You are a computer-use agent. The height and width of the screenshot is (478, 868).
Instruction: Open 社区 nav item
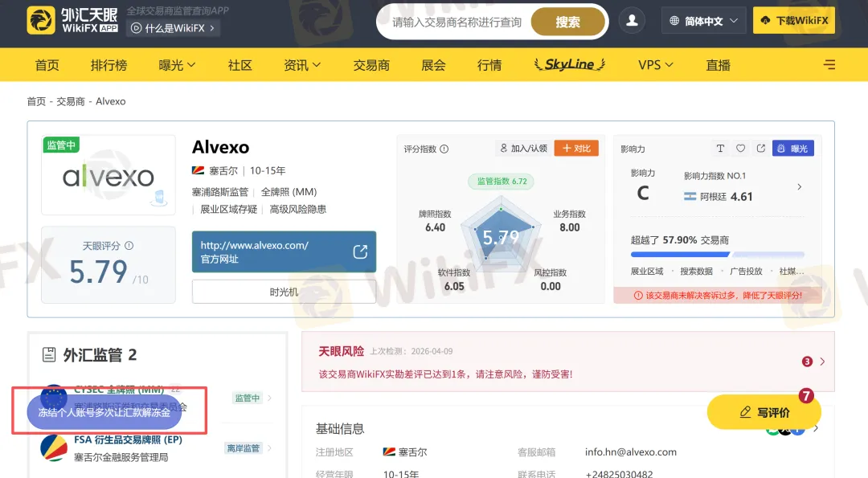click(x=240, y=65)
